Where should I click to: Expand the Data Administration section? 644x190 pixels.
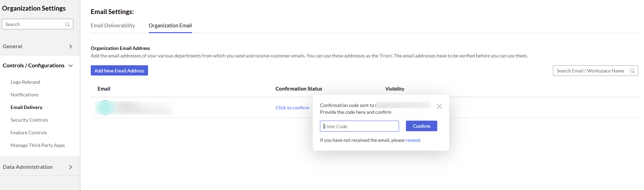pyautogui.click(x=71, y=167)
